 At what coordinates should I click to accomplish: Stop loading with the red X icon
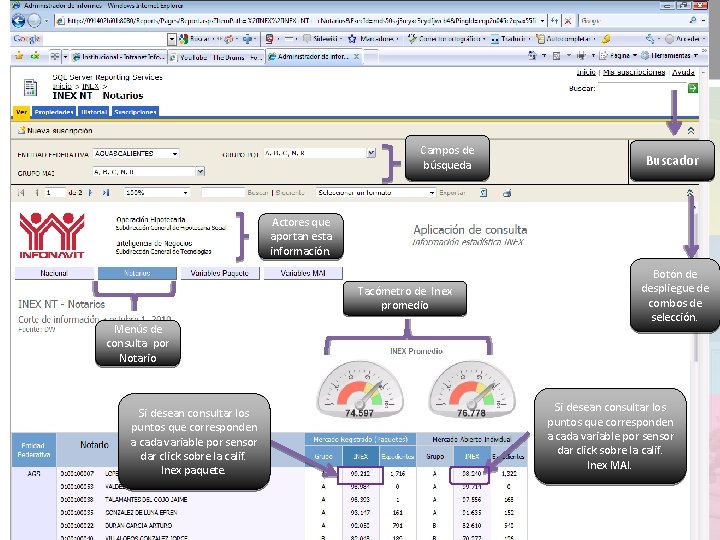[x=568, y=21]
